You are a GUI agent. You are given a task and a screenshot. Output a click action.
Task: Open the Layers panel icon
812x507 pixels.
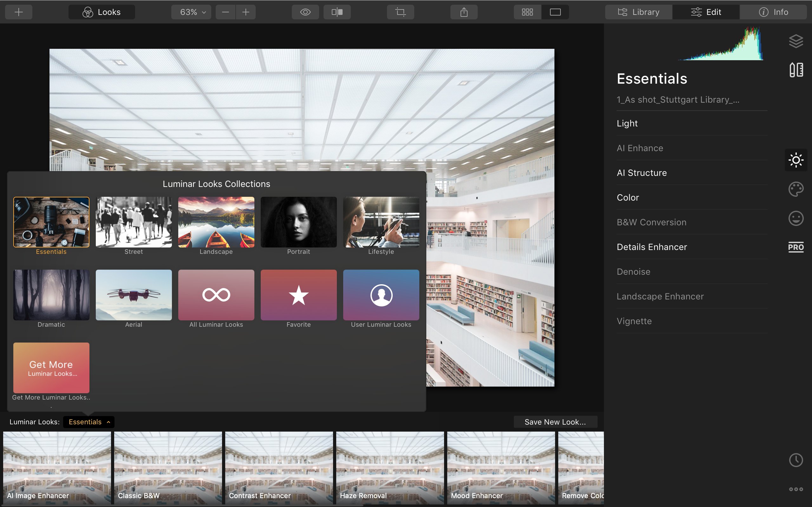(796, 41)
